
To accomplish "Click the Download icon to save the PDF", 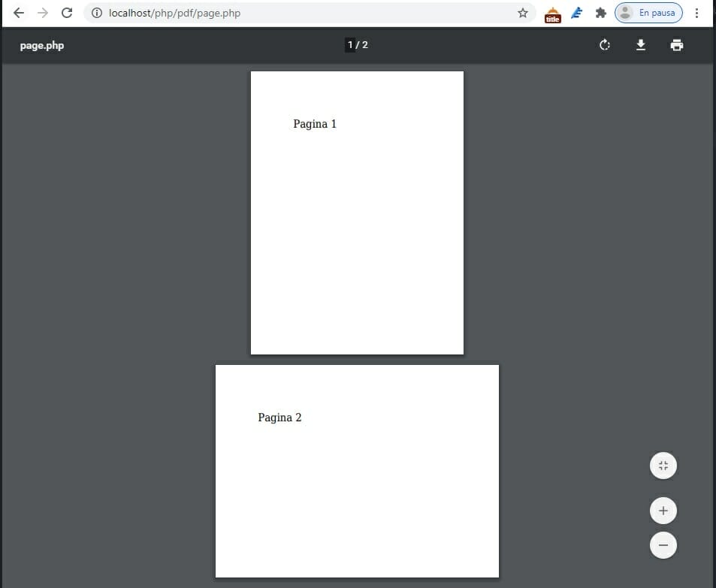I will [x=640, y=45].
